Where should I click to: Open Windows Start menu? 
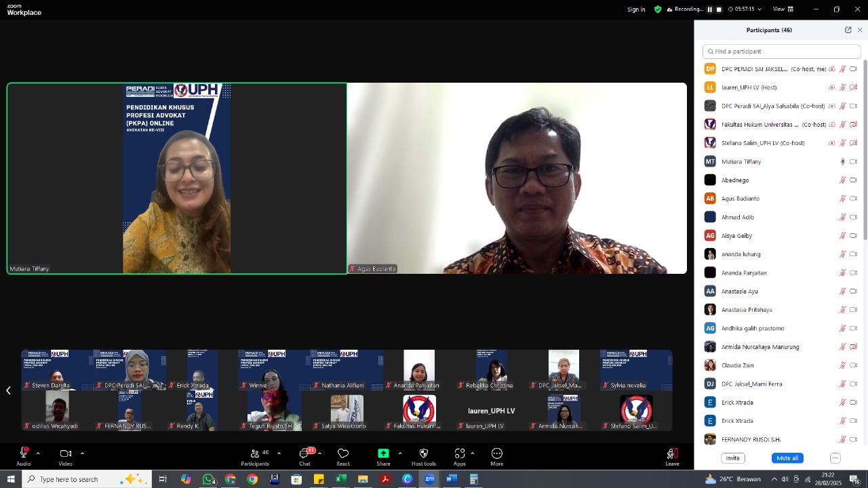[11, 479]
